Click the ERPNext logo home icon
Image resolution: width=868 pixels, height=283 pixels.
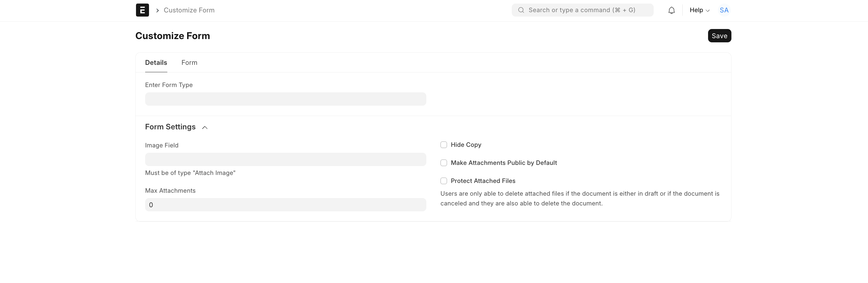(142, 10)
